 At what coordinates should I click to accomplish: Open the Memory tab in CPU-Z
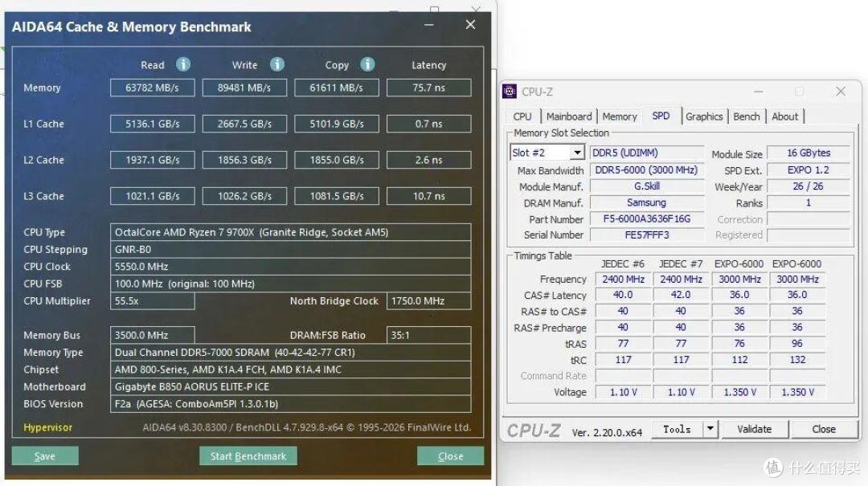[x=620, y=116]
